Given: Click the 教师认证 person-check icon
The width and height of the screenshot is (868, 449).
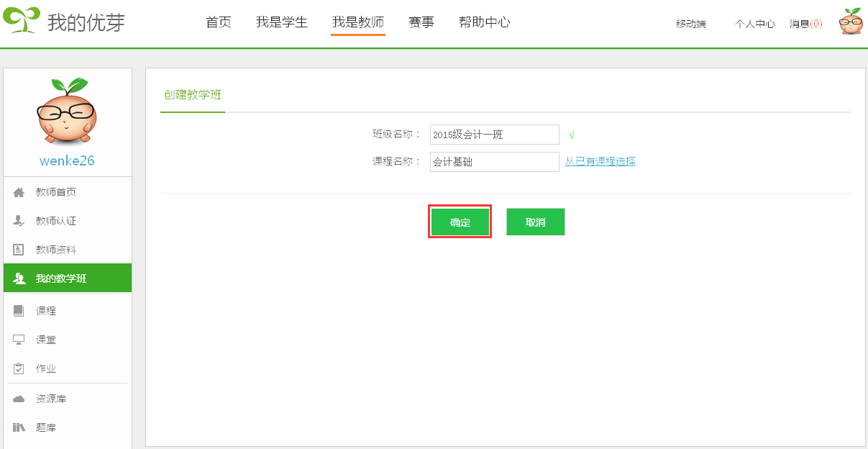Looking at the screenshot, I should (x=19, y=221).
